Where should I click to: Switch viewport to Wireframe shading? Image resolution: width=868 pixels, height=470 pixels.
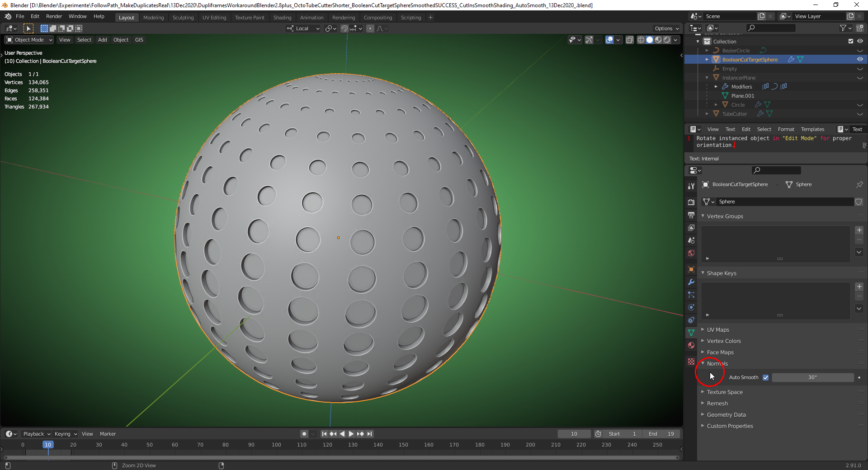(x=641, y=40)
